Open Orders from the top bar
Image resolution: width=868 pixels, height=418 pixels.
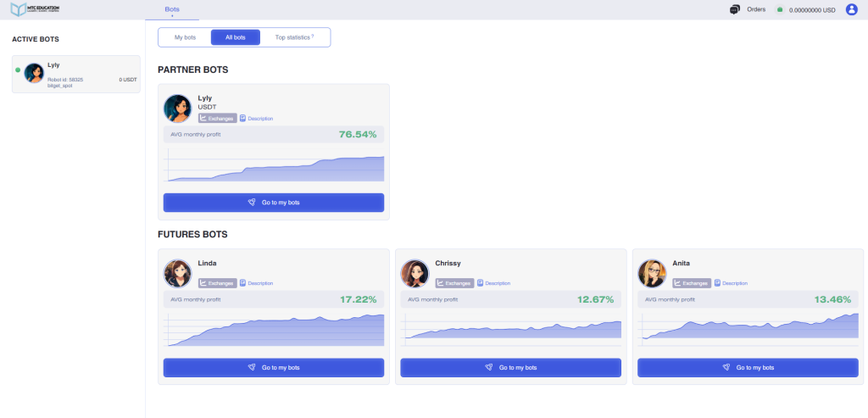point(756,9)
